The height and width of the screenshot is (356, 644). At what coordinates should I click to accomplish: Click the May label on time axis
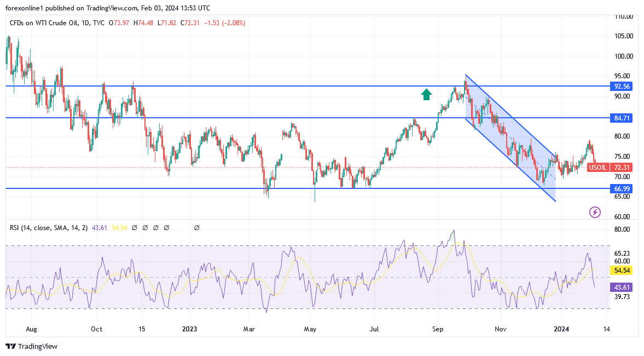pos(310,329)
